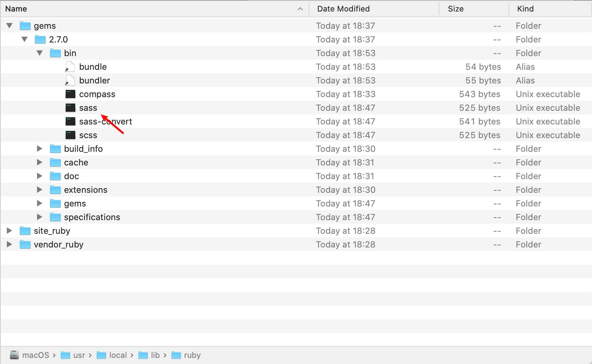The height and width of the screenshot is (364, 592).
Task: Click the sass-convert executable icon
Action: (x=70, y=122)
